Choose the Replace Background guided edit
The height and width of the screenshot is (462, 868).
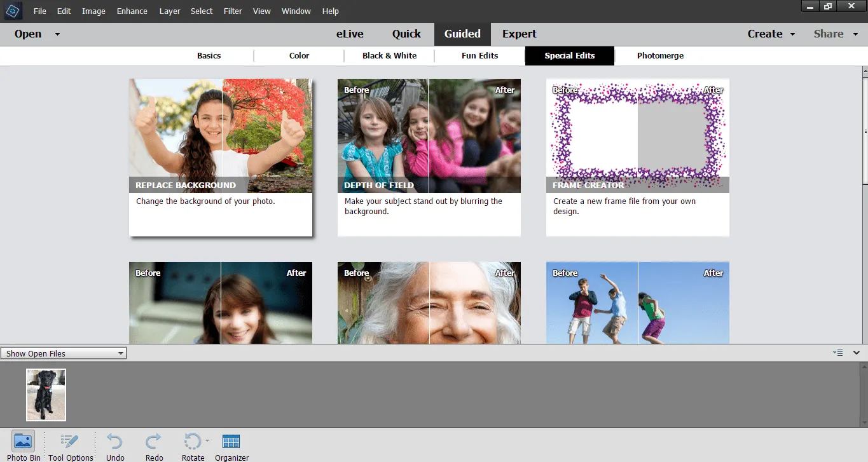click(221, 157)
